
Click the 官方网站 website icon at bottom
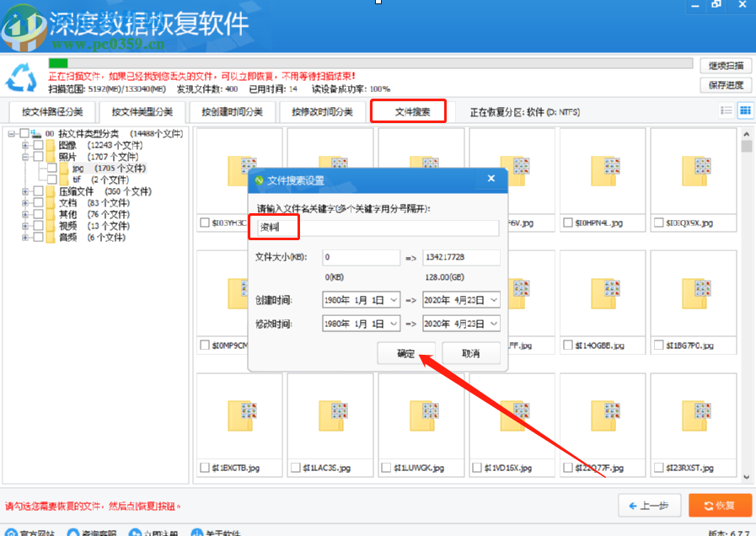click(x=11, y=533)
